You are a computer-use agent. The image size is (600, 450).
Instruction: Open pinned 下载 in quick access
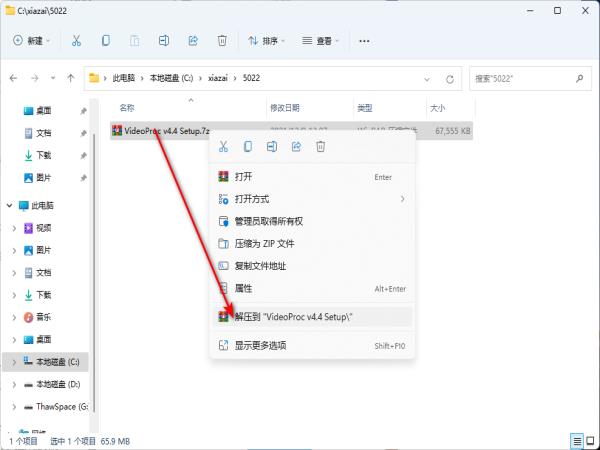click(38, 155)
